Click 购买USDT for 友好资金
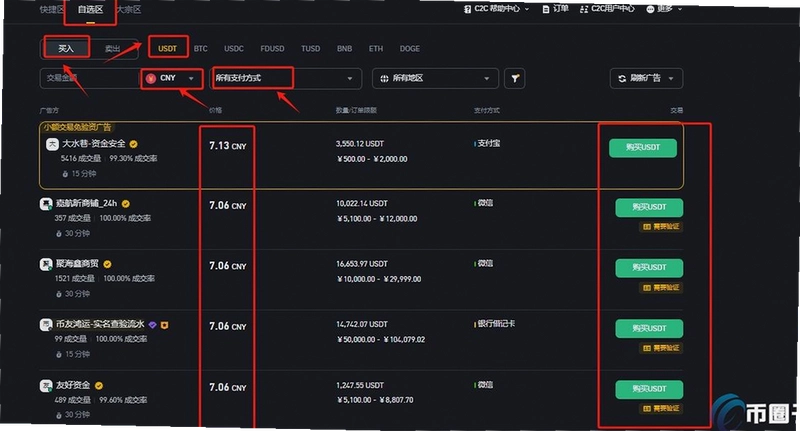This screenshot has height=431, width=800. tap(649, 389)
